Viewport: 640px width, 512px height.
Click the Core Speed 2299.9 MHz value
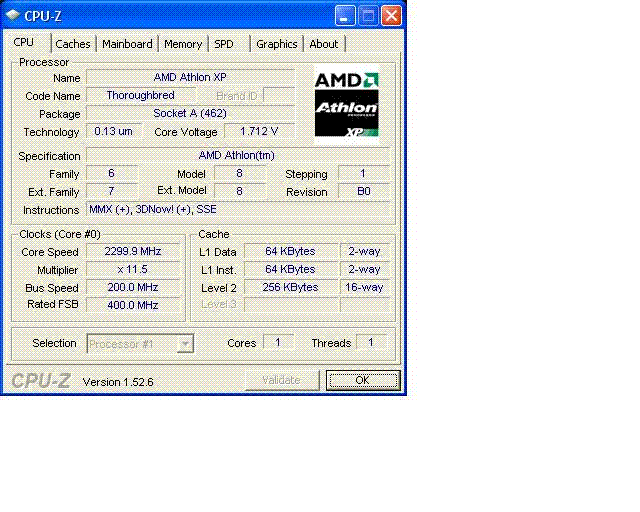[133, 252]
